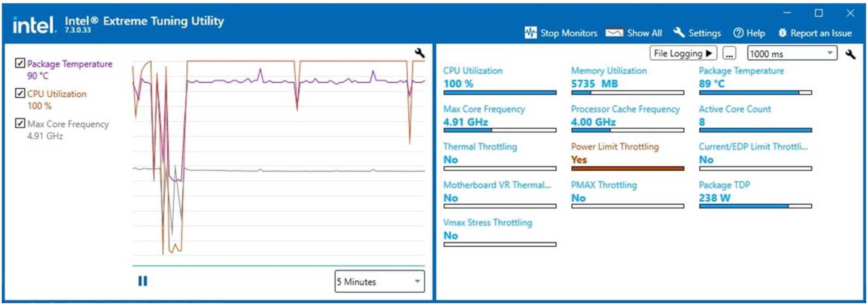Open the monitor panel wrench settings icon
The width and height of the screenshot is (868, 304).
click(x=850, y=54)
